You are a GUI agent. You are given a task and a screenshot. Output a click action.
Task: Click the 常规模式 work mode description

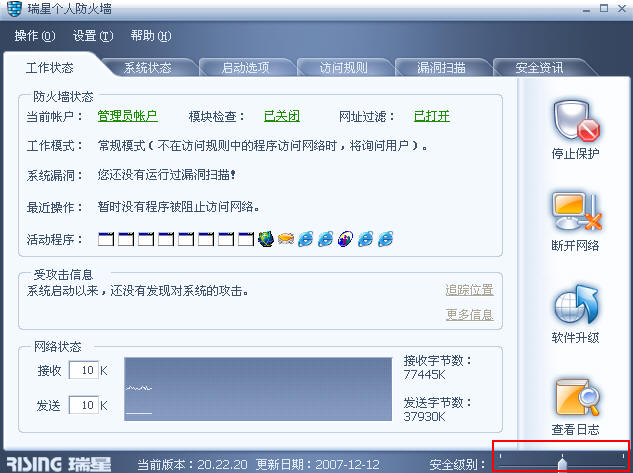[263, 145]
